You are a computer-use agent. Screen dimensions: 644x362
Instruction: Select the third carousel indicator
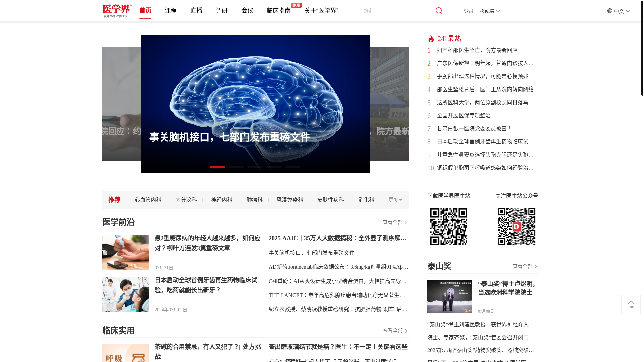point(255,167)
